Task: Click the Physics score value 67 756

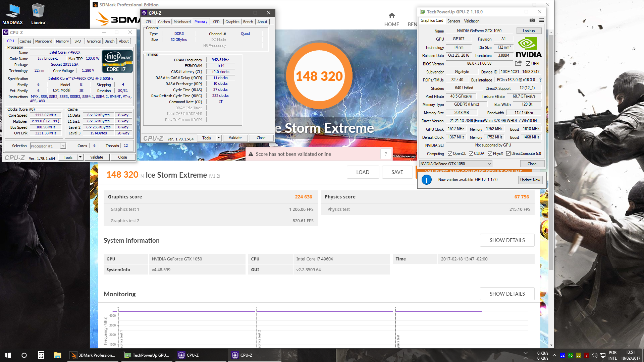Action: [x=522, y=197]
